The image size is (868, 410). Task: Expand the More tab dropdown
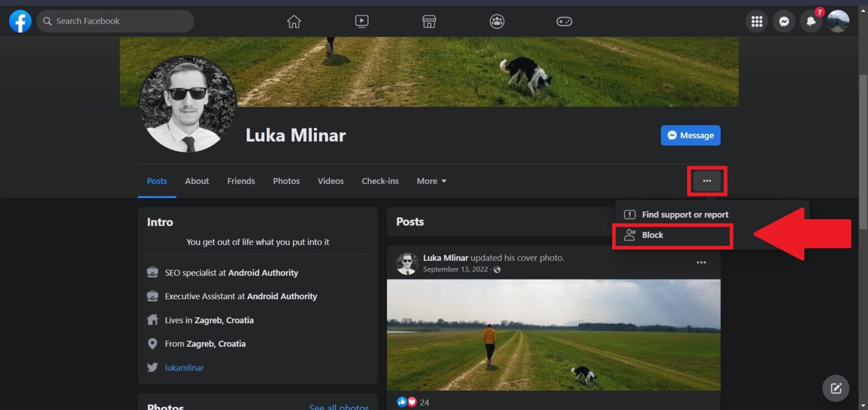pos(432,181)
